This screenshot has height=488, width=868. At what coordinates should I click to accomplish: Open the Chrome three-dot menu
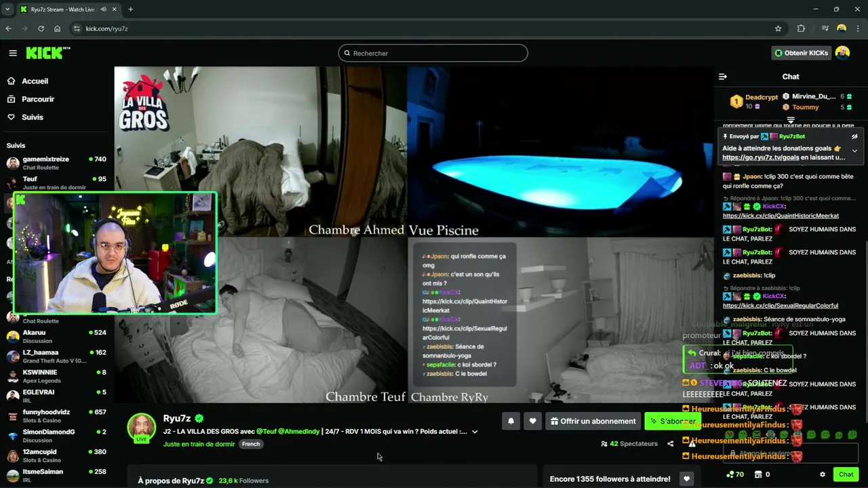pos(858,28)
